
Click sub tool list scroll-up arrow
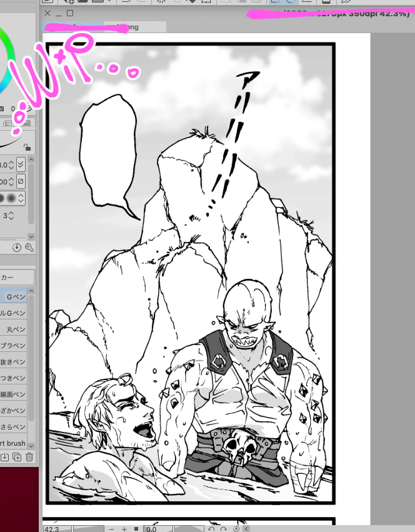(x=31, y=291)
